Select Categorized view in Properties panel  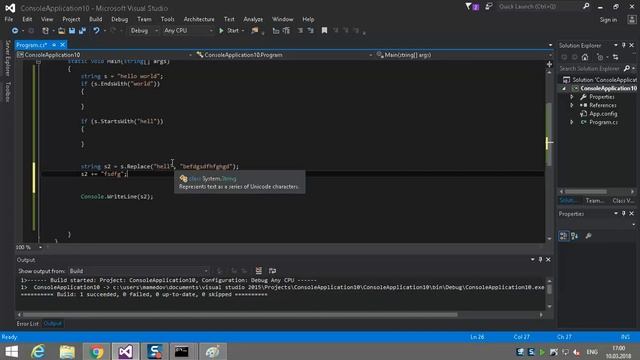(564, 236)
